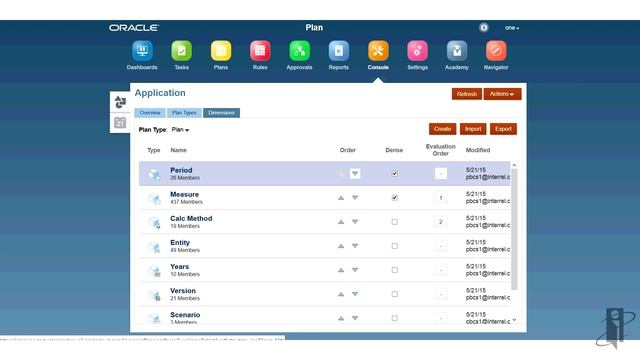Open the Dashboards icon
The height and width of the screenshot is (360, 640).
point(142,51)
